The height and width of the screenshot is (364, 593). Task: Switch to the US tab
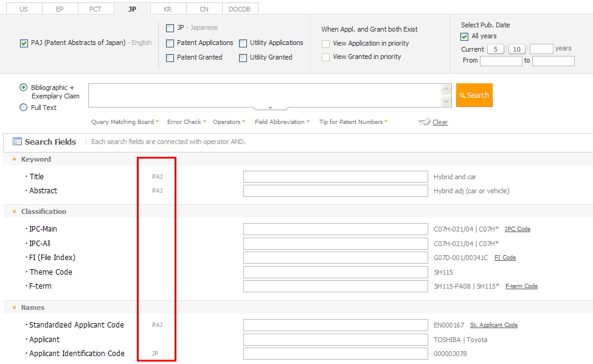[23, 8]
